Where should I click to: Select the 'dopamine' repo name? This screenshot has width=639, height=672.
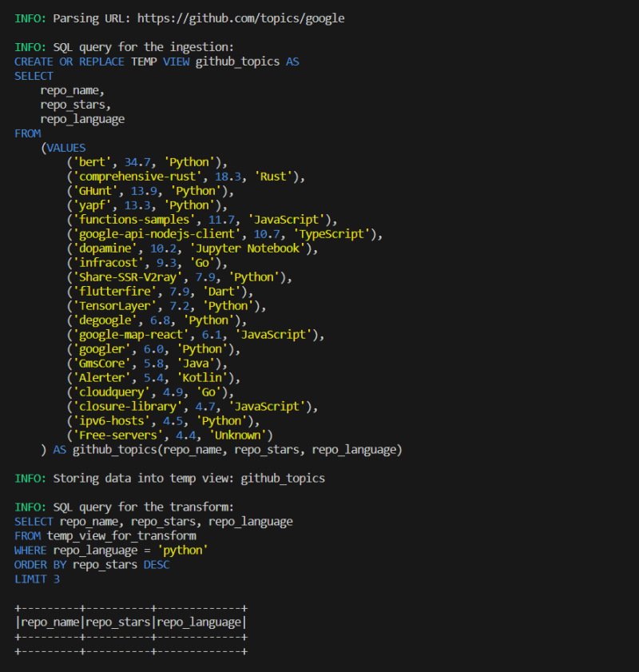[x=109, y=249]
